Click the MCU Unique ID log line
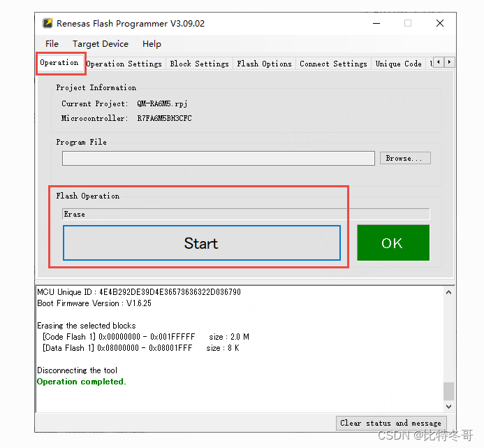The height and width of the screenshot is (448, 484). tap(139, 292)
